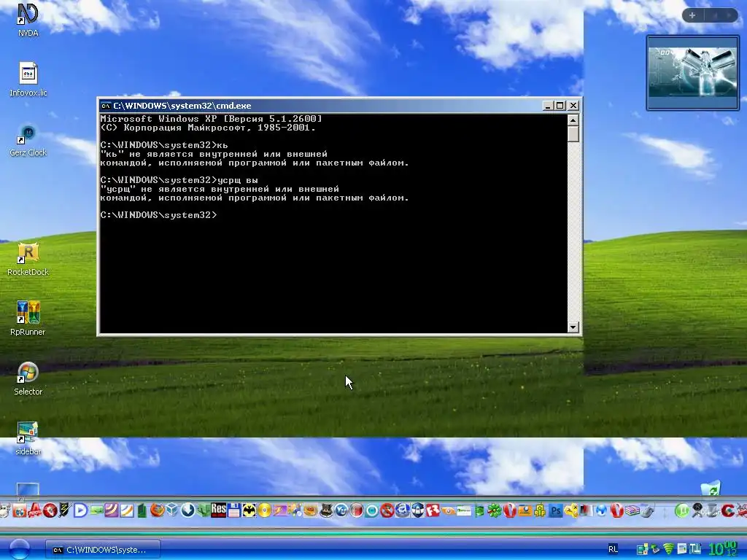The height and width of the screenshot is (560, 747).
Task: Open the red C icon in the dock
Action: pos(727,510)
